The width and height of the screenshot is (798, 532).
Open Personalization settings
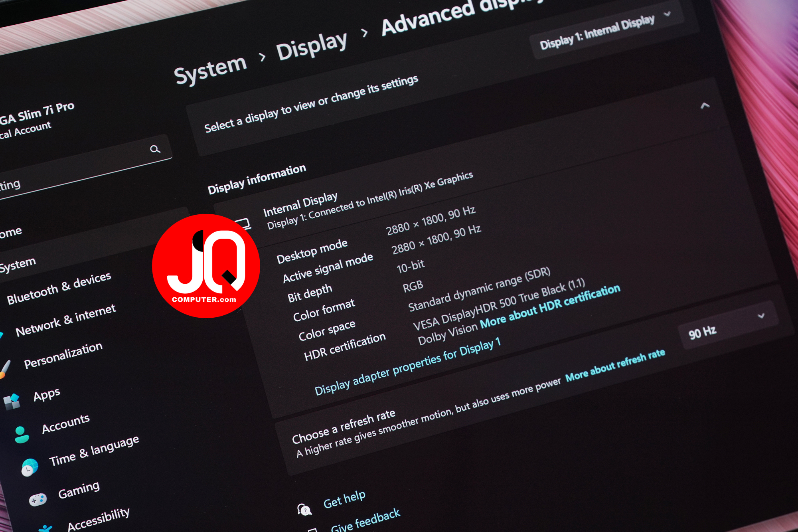63,355
